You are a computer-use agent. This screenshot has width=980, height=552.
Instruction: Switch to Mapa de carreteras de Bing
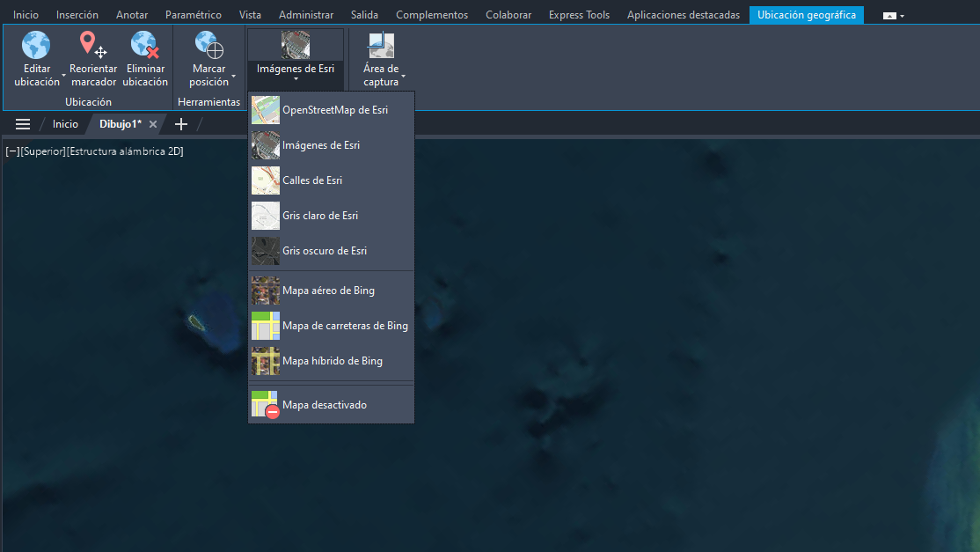point(332,326)
